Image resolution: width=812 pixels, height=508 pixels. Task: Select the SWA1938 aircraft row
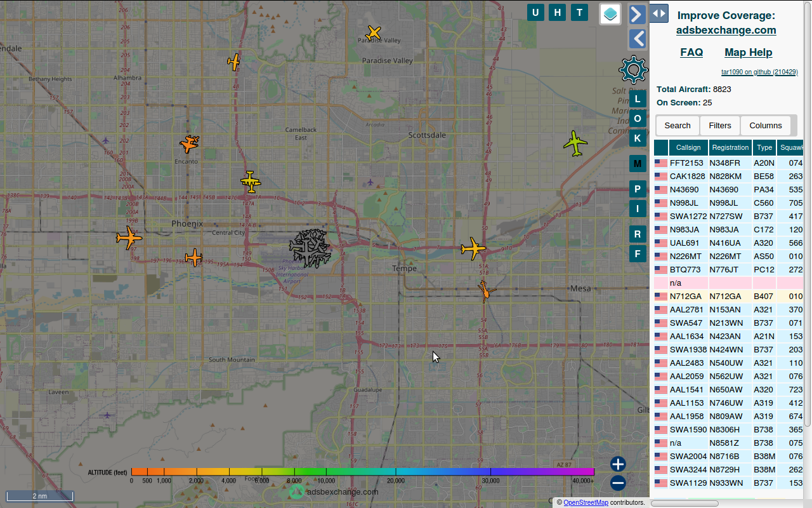click(728, 350)
